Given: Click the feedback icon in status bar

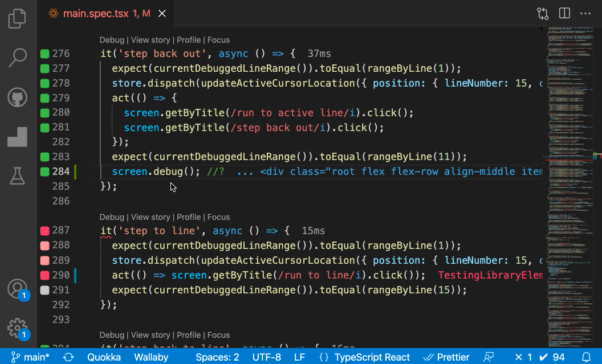Looking at the screenshot, I should click(x=489, y=357).
